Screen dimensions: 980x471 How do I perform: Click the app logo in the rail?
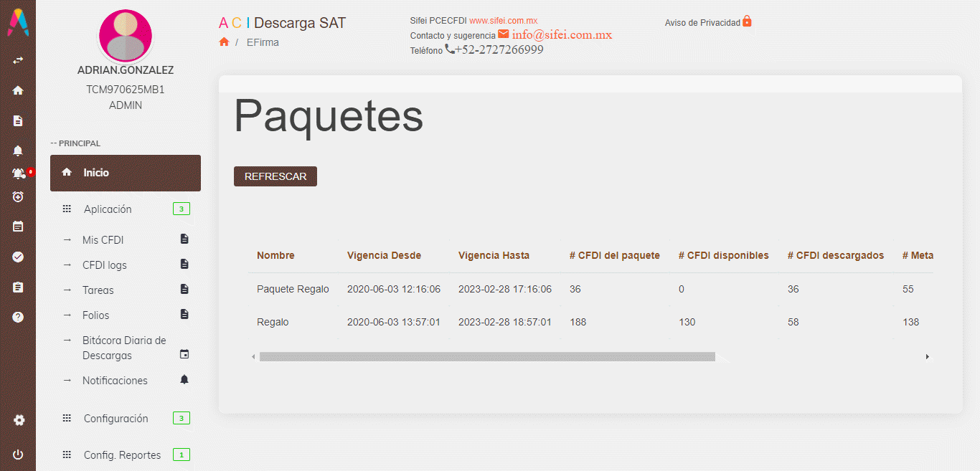coord(18,22)
